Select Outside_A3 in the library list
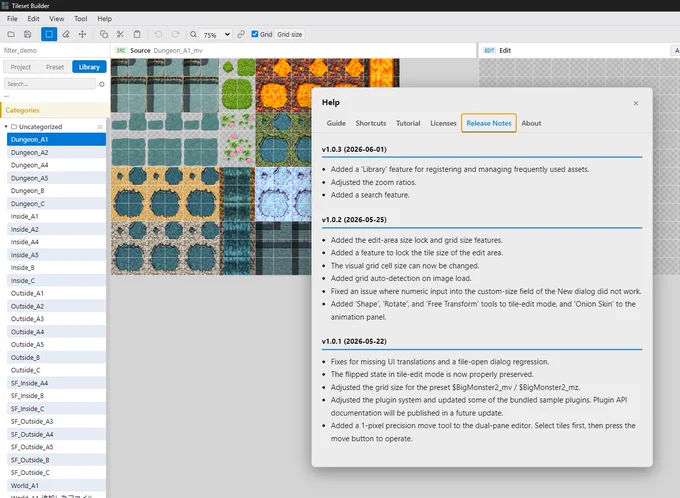The image size is (680, 498). click(x=56, y=318)
